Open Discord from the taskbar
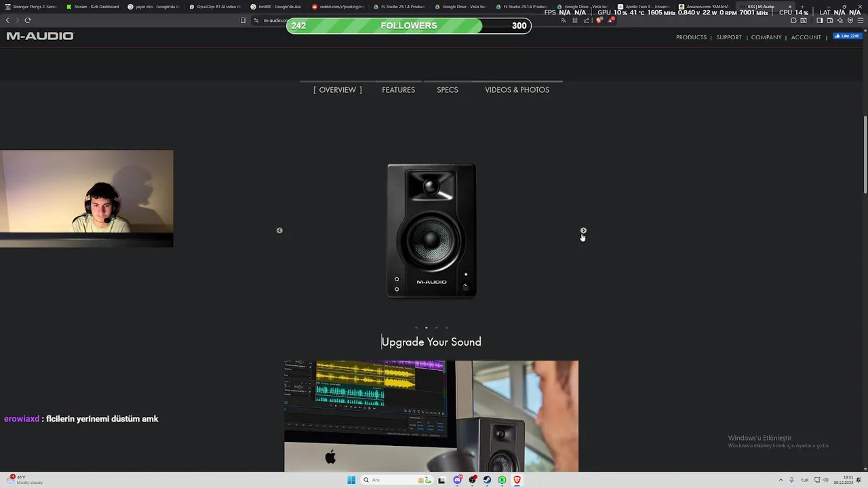 458,480
